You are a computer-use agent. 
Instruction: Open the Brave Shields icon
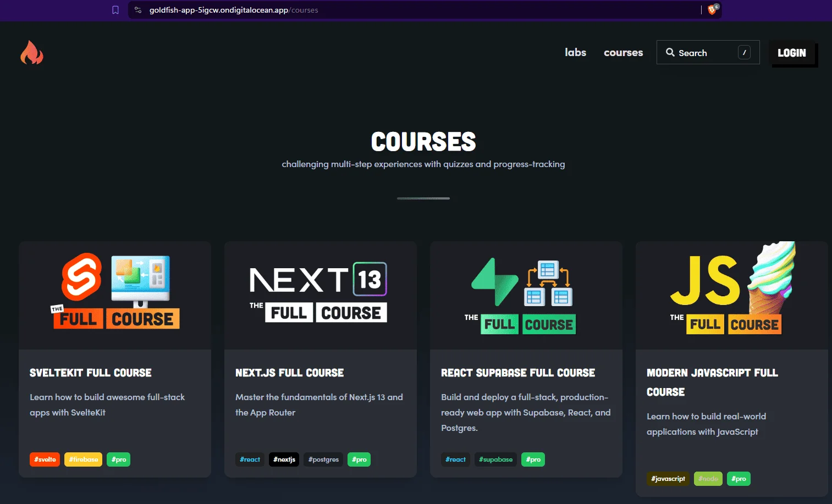(713, 9)
